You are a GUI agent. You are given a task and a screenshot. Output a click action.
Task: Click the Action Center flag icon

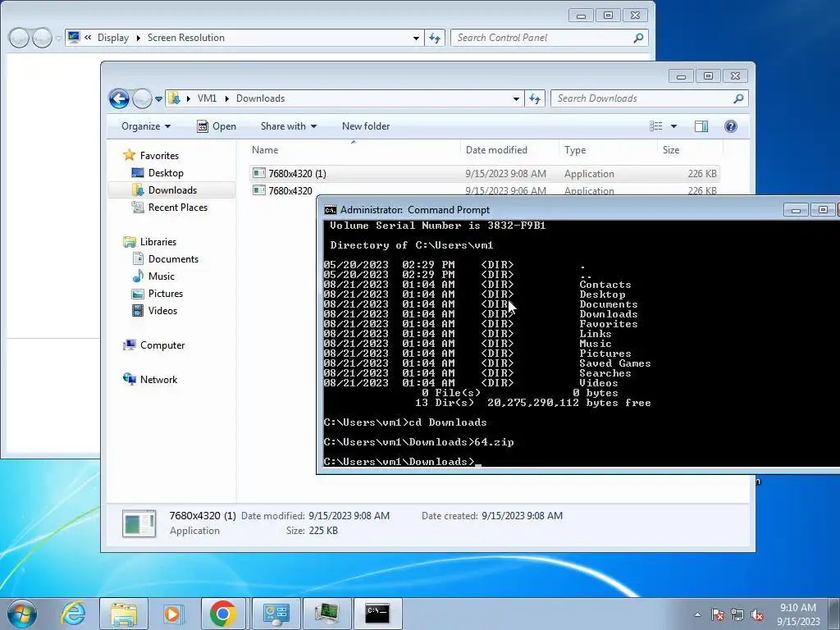pos(718,614)
